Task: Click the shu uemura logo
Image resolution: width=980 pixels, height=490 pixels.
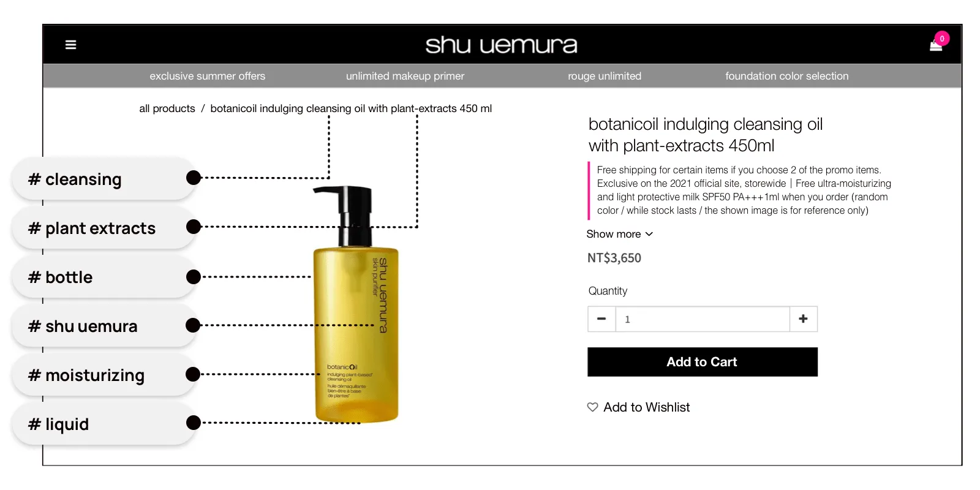Action: tap(501, 45)
